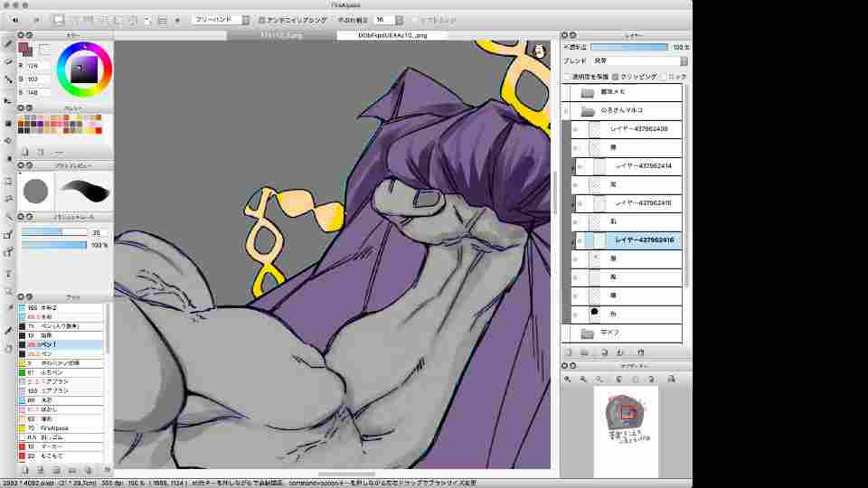Click the R value input field
This screenshot has width=868, height=488.
pyautogui.click(x=38, y=66)
